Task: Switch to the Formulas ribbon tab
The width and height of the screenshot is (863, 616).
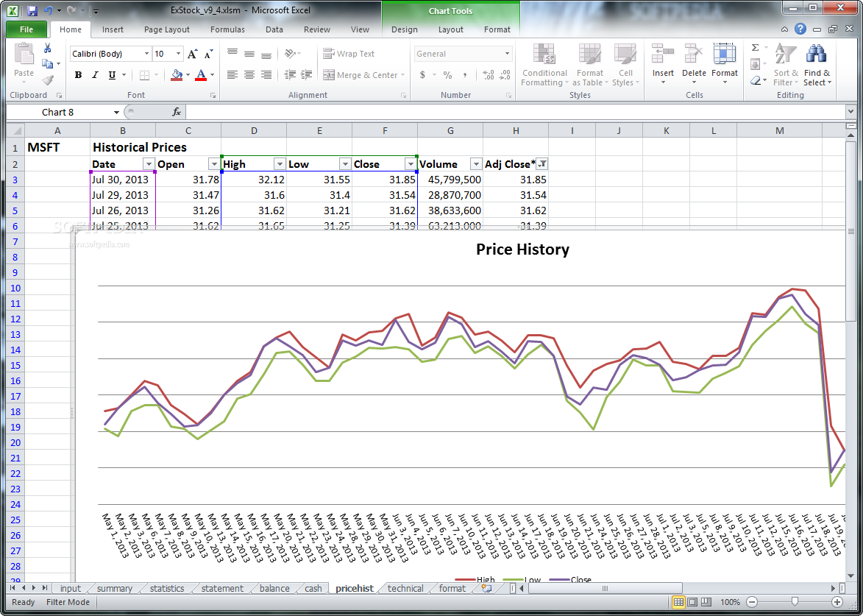Action: 228,29
